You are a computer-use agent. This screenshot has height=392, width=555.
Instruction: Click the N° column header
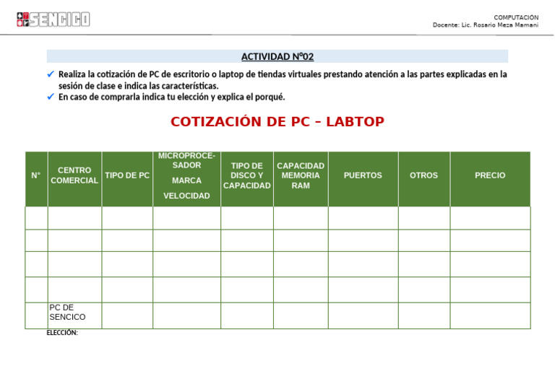click(36, 179)
